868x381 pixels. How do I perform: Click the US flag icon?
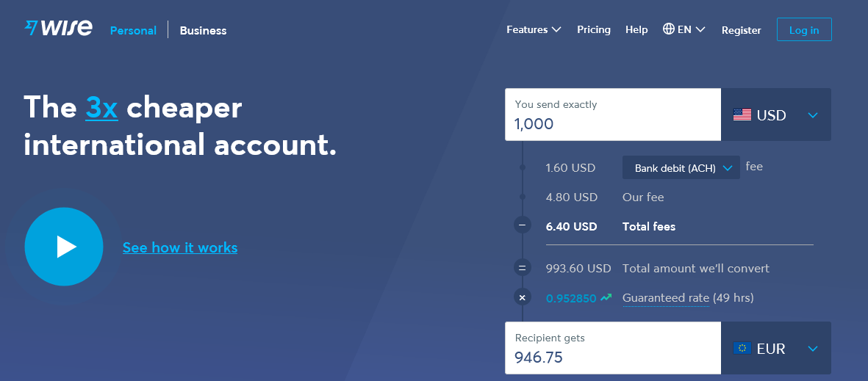(x=742, y=115)
